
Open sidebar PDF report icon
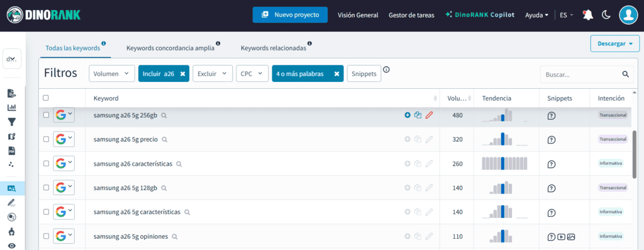(12, 151)
